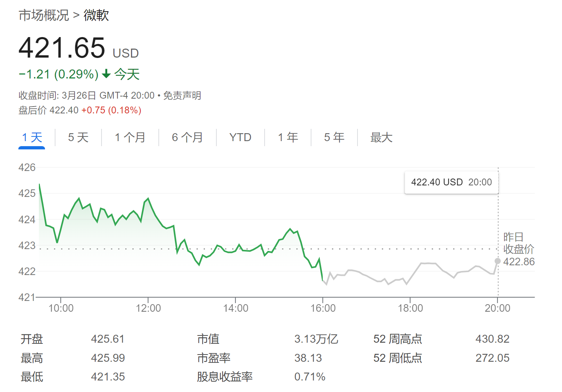Show the 1 个月 chart range

pyautogui.click(x=130, y=137)
